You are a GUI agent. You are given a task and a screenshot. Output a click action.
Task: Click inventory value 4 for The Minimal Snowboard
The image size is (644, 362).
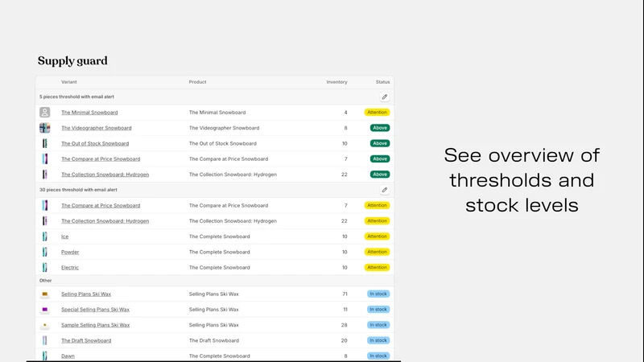[346, 113]
